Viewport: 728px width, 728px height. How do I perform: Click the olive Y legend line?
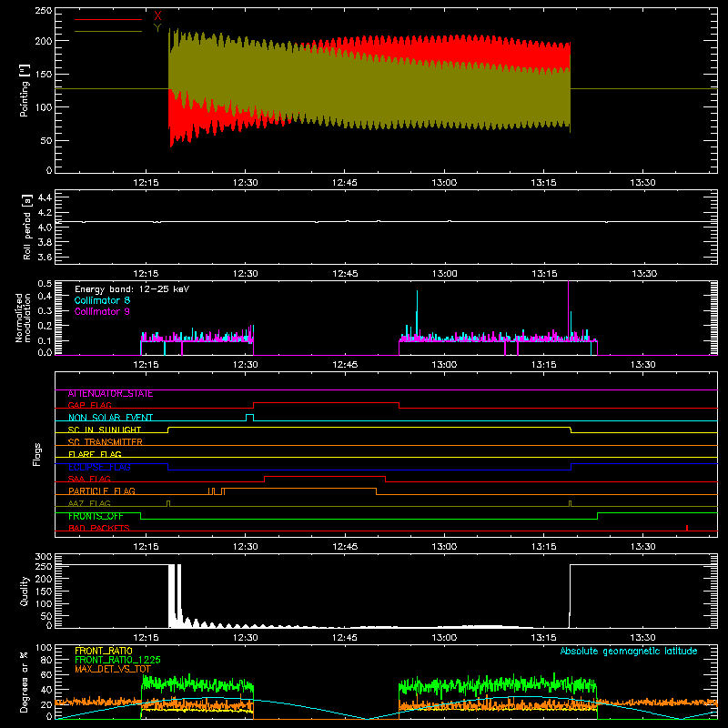pyautogui.click(x=108, y=31)
